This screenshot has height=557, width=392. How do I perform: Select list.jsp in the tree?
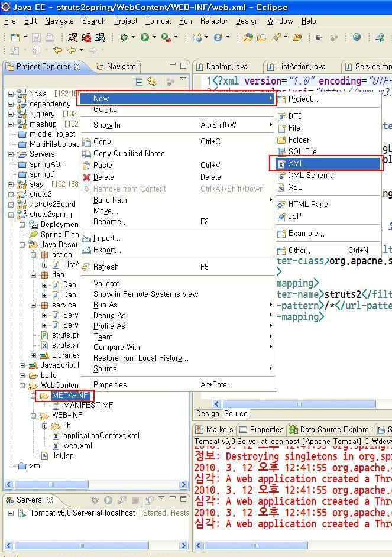tap(63, 455)
